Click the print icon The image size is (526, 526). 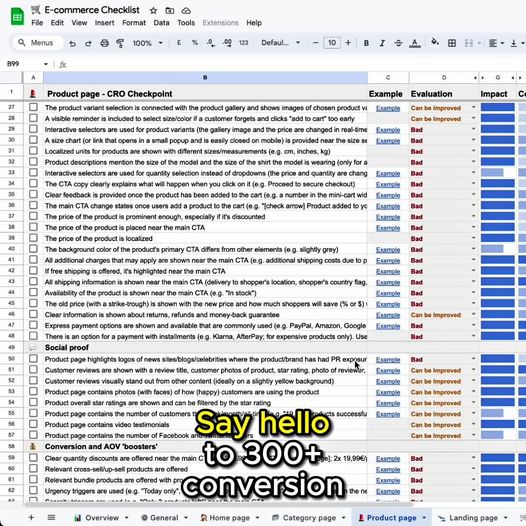click(105, 43)
